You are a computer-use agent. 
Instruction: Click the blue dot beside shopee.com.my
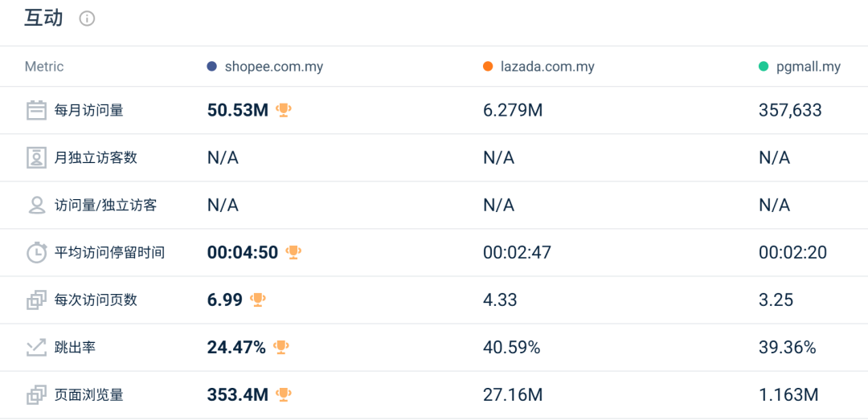click(x=211, y=67)
